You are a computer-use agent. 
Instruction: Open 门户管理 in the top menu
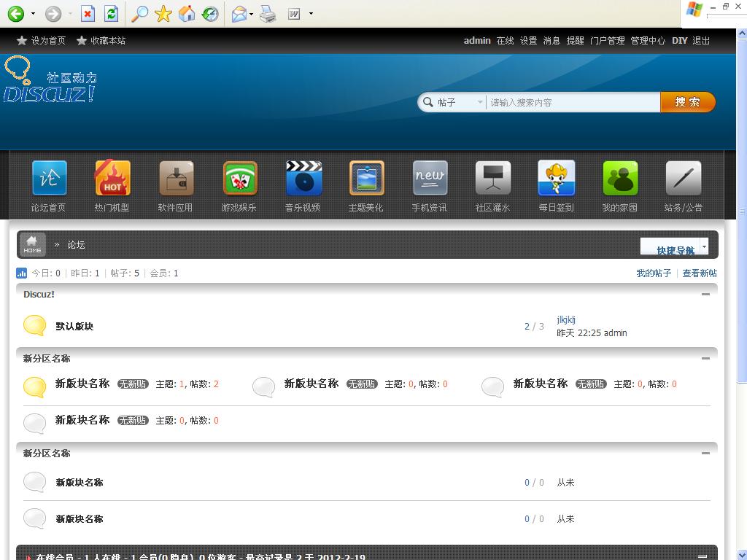[x=608, y=41]
